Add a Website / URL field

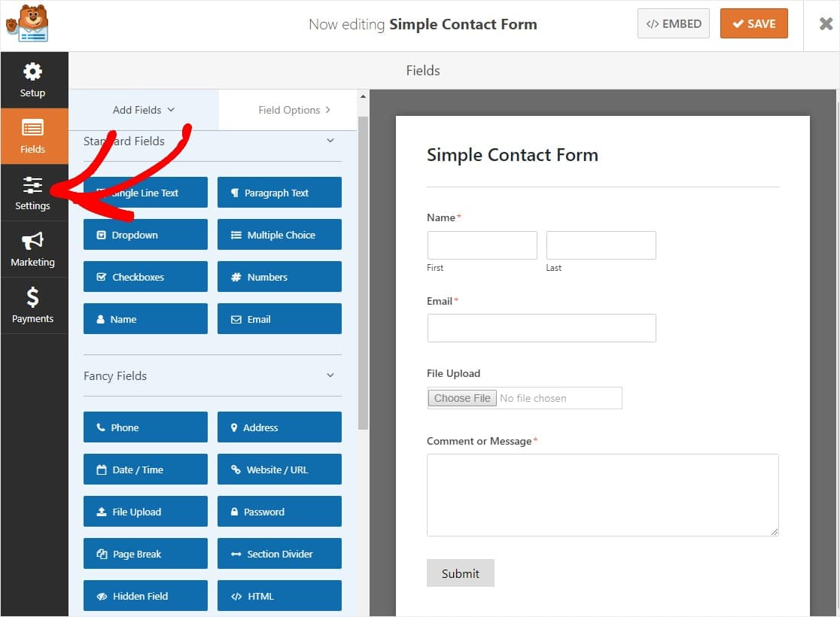coord(279,470)
